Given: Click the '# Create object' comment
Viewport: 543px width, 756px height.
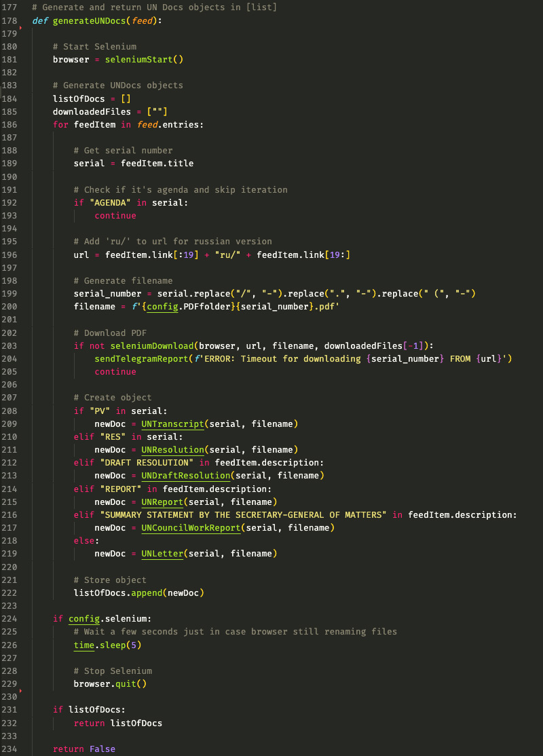Looking at the screenshot, I should click(x=113, y=398).
